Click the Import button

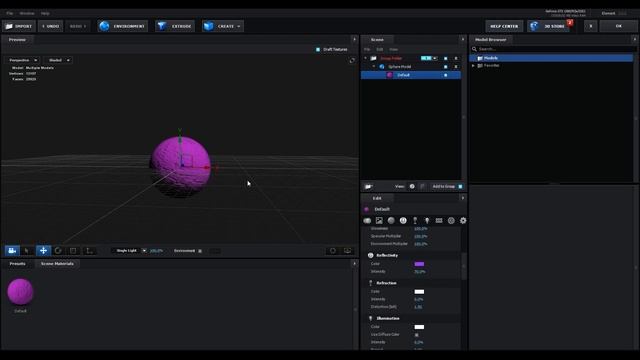pos(19,26)
